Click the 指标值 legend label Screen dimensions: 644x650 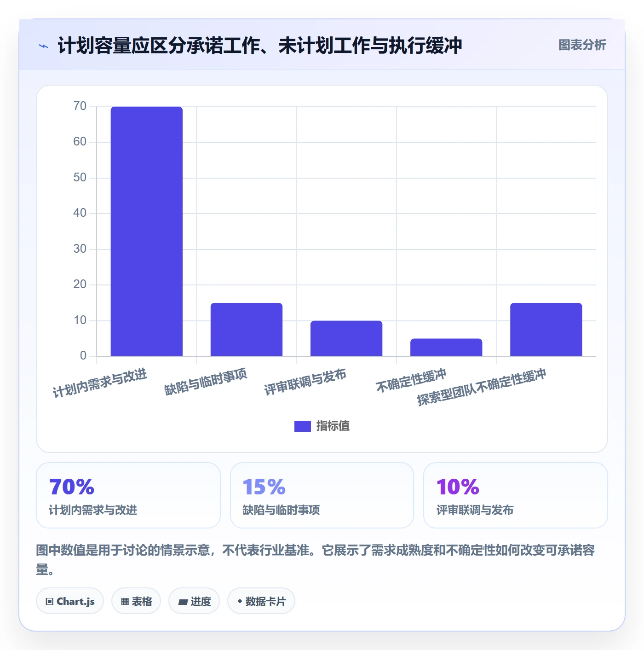point(333,426)
